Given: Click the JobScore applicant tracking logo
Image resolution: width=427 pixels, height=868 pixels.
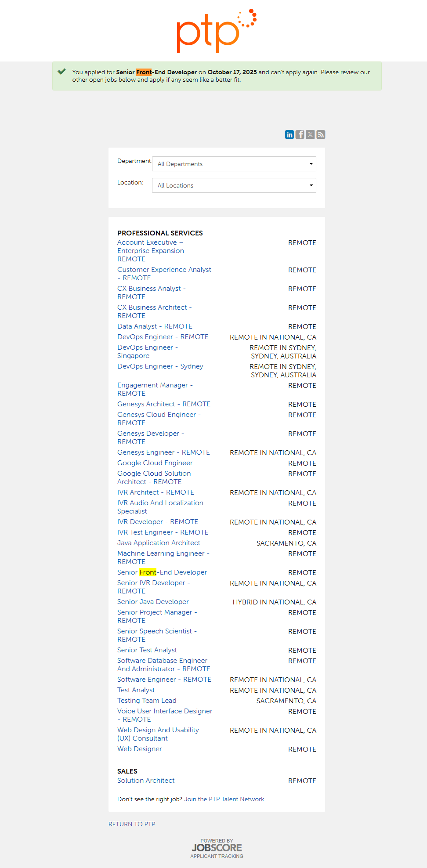Looking at the screenshot, I should (x=217, y=848).
